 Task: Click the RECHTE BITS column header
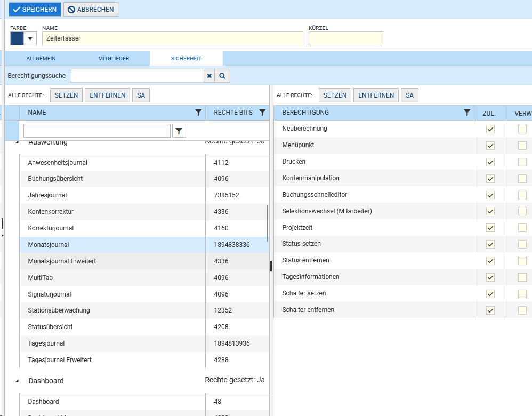click(233, 113)
